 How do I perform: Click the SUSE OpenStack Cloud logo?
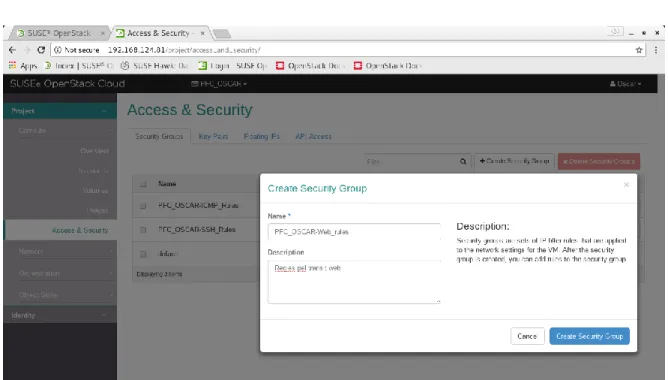(x=67, y=83)
